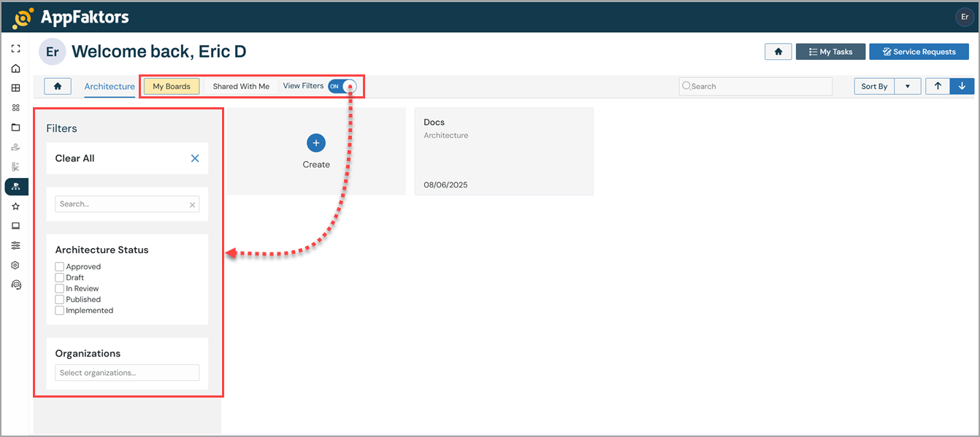Sort boards descending with the down arrow
The height and width of the screenshot is (437, 980).
pos(962,86)
